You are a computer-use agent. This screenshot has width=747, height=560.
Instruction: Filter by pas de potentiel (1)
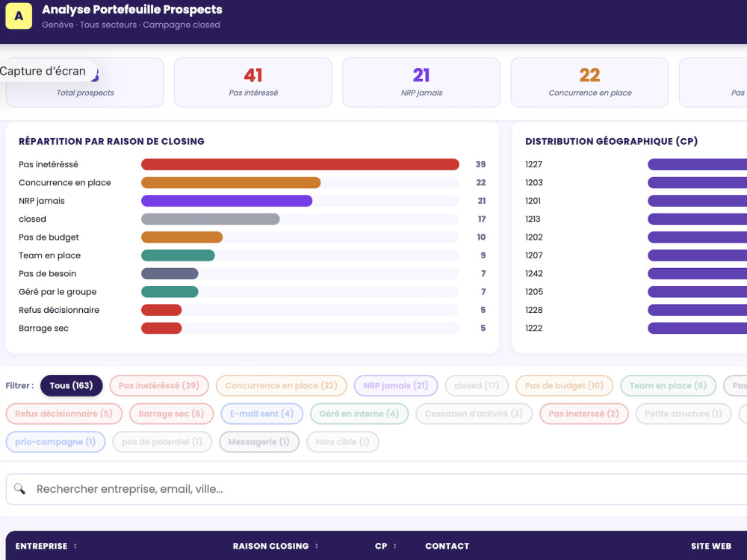[162, 442]
